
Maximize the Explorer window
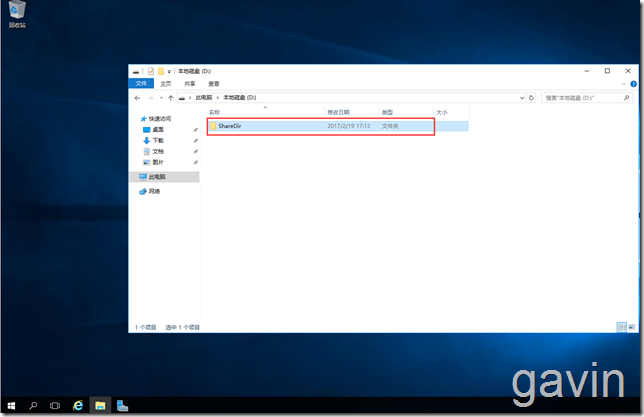point(607,71)
